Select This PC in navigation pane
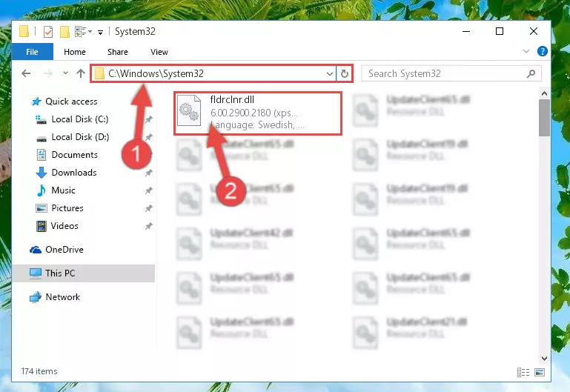Image resolution: width=570 pixels, height=392 pixels. pos(84,273)
